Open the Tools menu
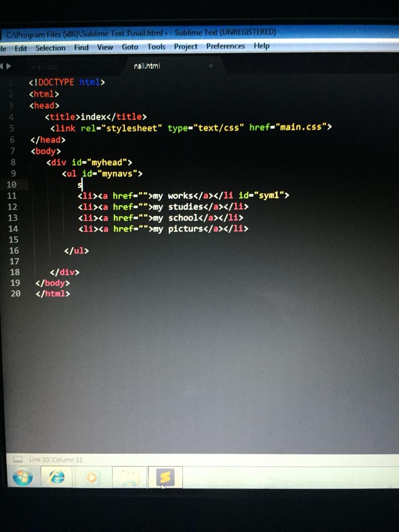Screen dimensions: 399x532 [x=156, y=47]
